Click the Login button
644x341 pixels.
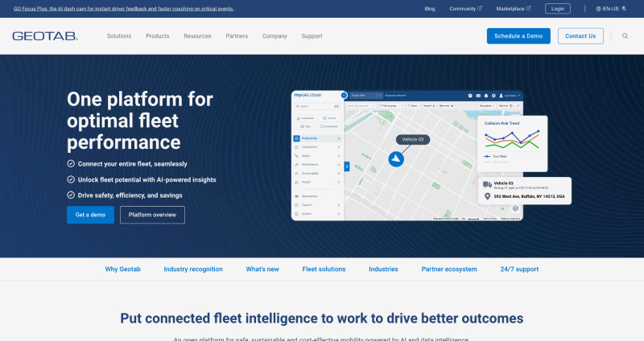pyautogui.click(x=557, y=9)
